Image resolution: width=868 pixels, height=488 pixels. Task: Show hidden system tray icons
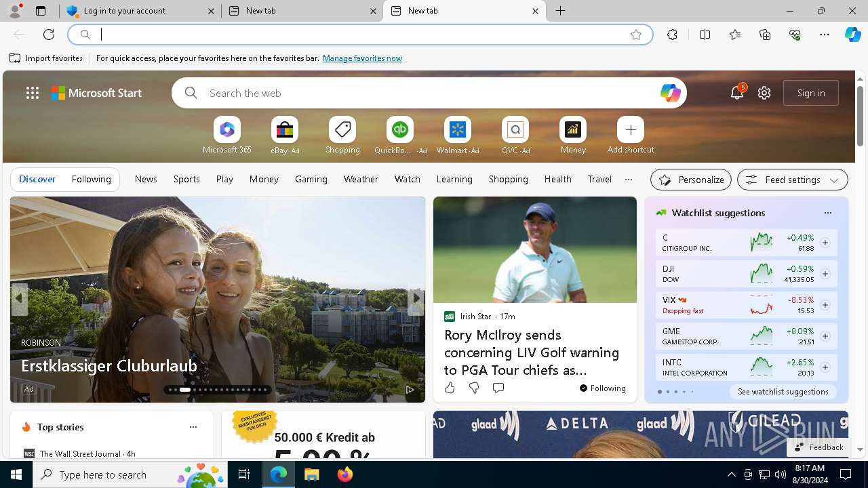pos(731,474)
